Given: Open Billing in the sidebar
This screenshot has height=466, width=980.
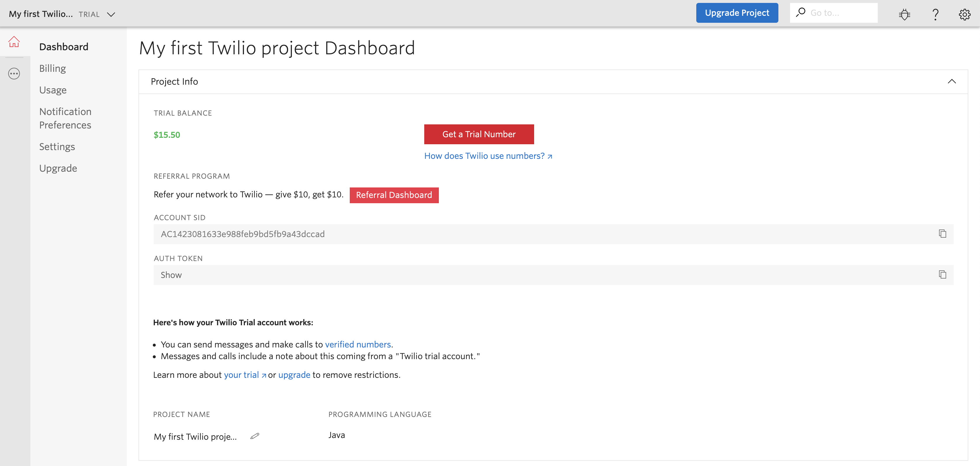Looking at the screenshot, I should [x=53, y=68].
